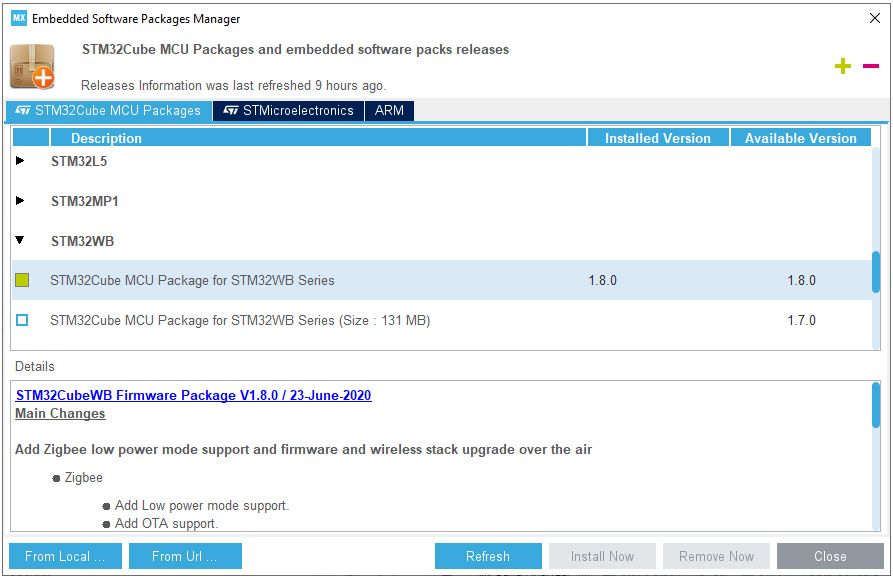This screenshot has height=578, width=893.
Task: Click the MX logo in title bar
Action: pyautogui.click(x=19, y=18)
